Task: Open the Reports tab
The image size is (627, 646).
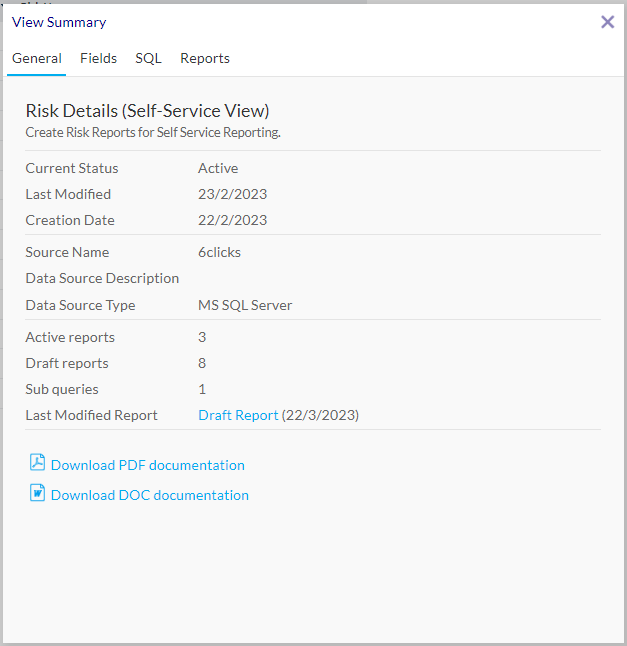Action: pos(205,59)
